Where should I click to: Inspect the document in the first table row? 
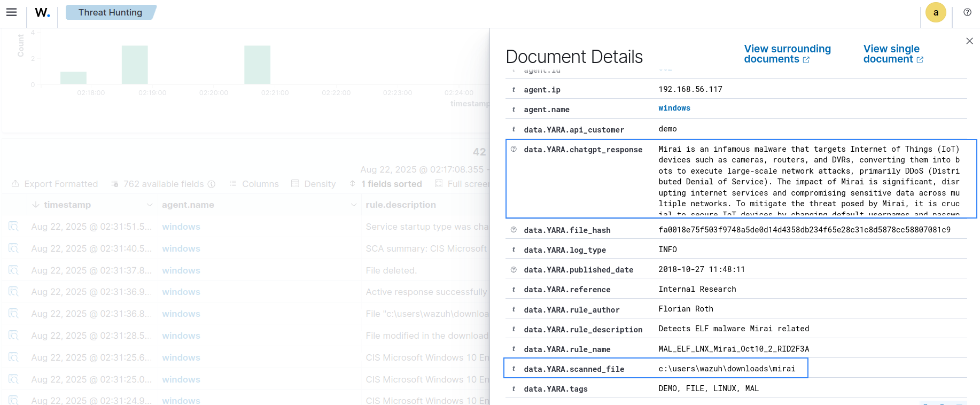click(x=13, y=227)
